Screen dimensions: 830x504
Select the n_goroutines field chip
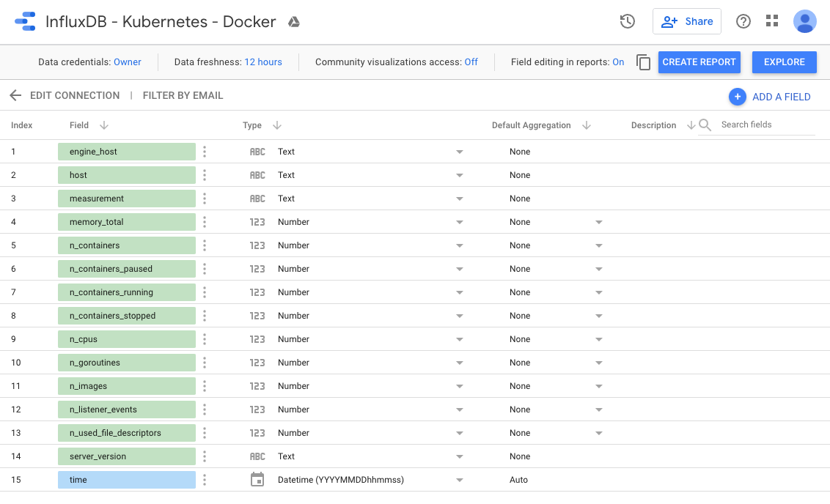pyautogui.click(x=127, y=363)
